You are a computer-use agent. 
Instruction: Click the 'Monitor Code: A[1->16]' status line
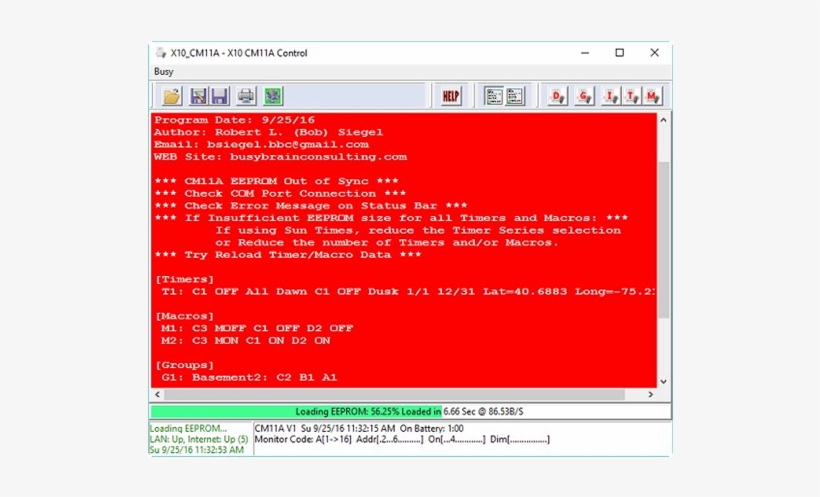pyautogui.click(x=402, y=439)
